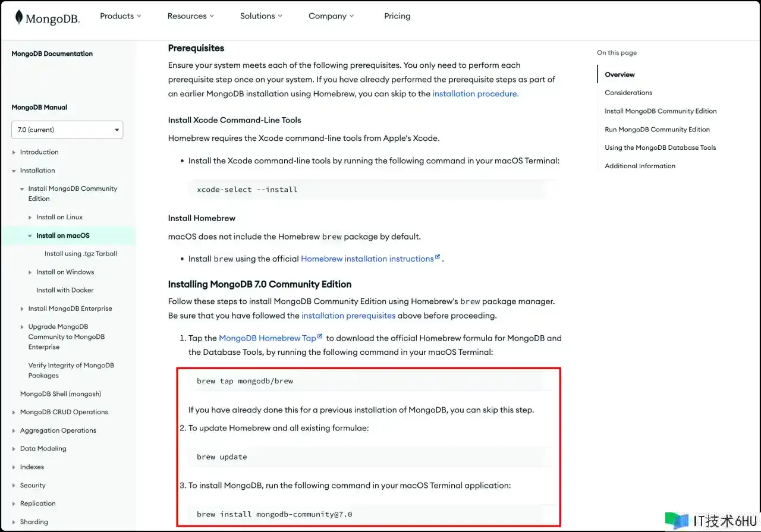This screenshot has width=761, height=532.
Task: Expand Upgrade MongoDB Community to Enterprise arrow
Action: [22, 327]
